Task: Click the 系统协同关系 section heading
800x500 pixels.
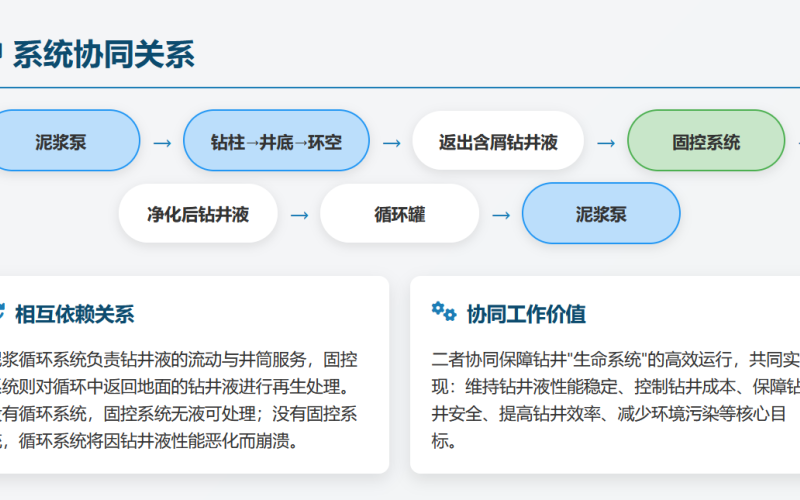Action: pos(104,54)
